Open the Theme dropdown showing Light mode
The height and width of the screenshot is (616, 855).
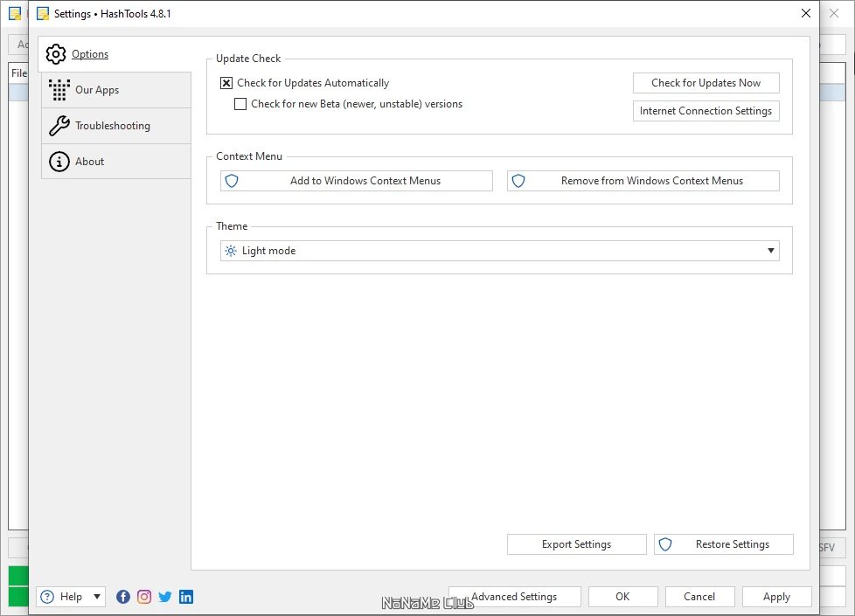(499, 251)
